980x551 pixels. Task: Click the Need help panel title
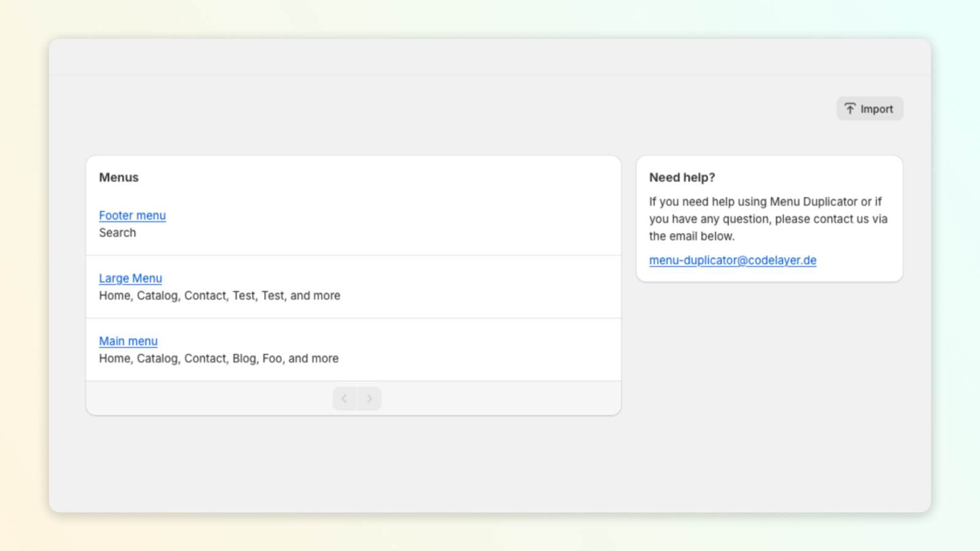click(682, 177)
